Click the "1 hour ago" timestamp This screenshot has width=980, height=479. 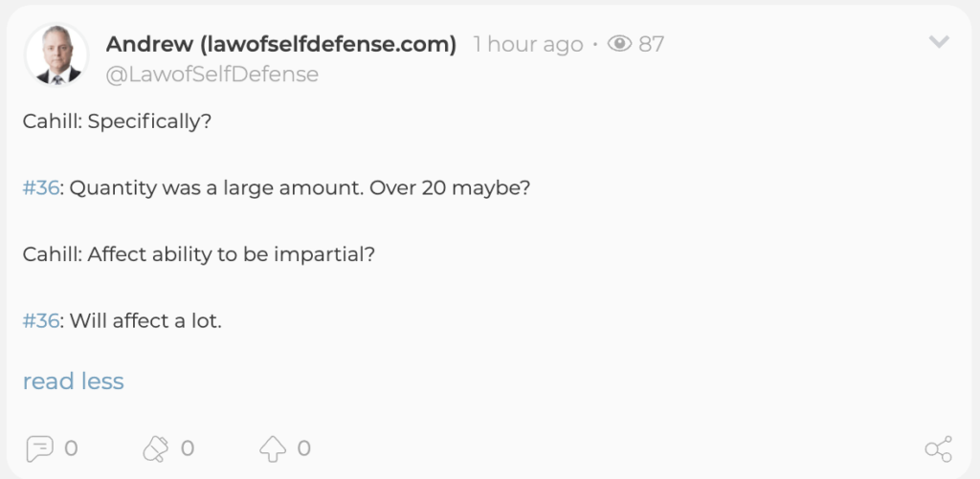(528, 44)
